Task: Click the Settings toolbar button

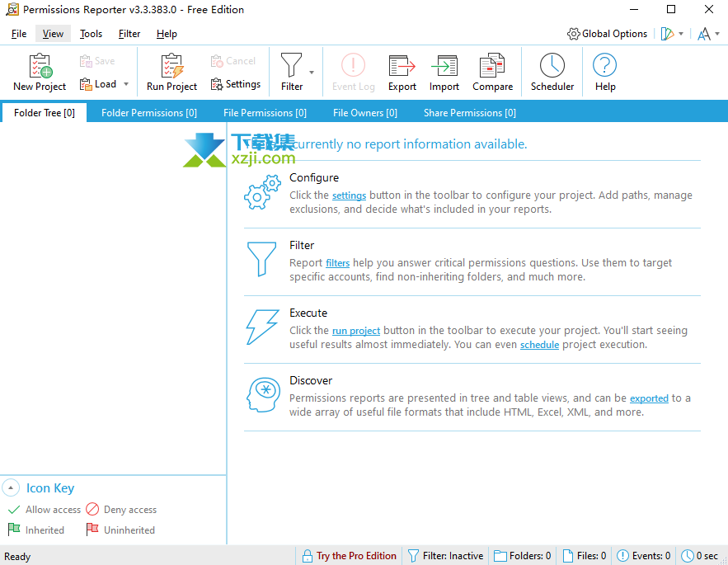Action: pos(236,84)
